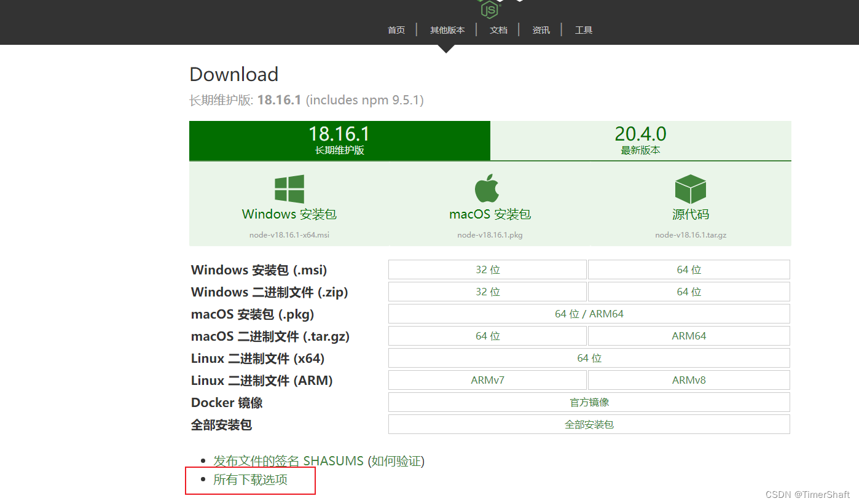Download Windows .zip 32 位
The image size is (859, 504).
coord(488,292)
